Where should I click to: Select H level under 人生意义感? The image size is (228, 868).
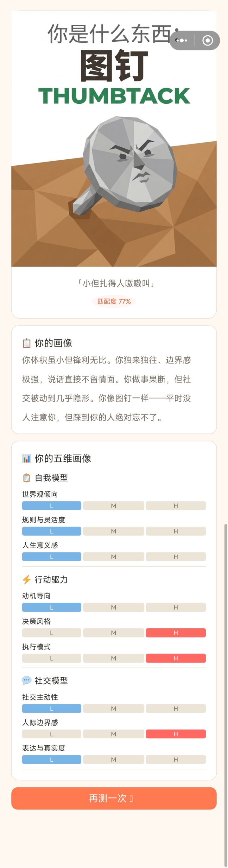click(176, 557)
